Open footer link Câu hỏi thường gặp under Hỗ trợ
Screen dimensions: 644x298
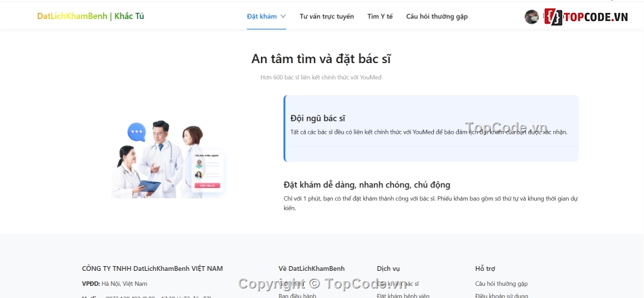tap(501, 284)
